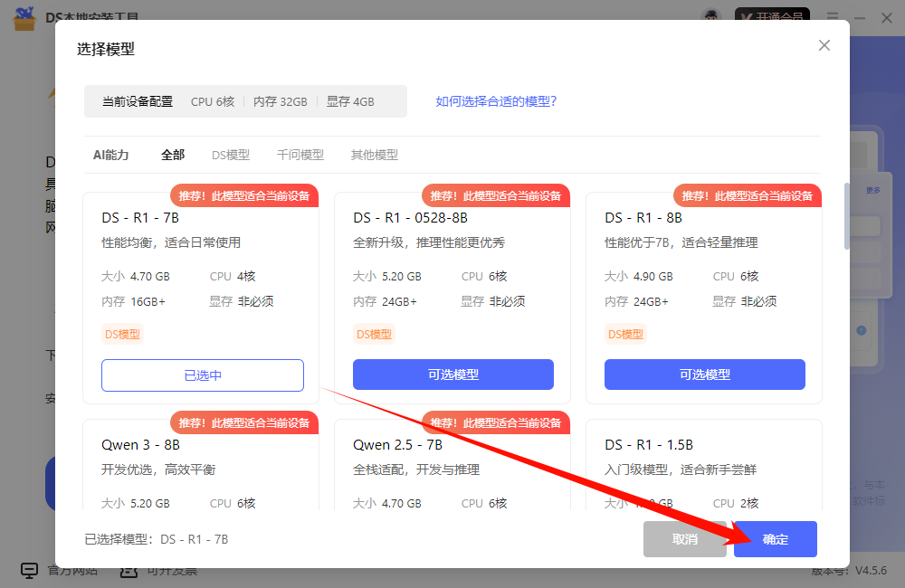Switch to the 千问模型 filter tab
The height and width of the screenshot is (588, 905).
tap(300, 155)
